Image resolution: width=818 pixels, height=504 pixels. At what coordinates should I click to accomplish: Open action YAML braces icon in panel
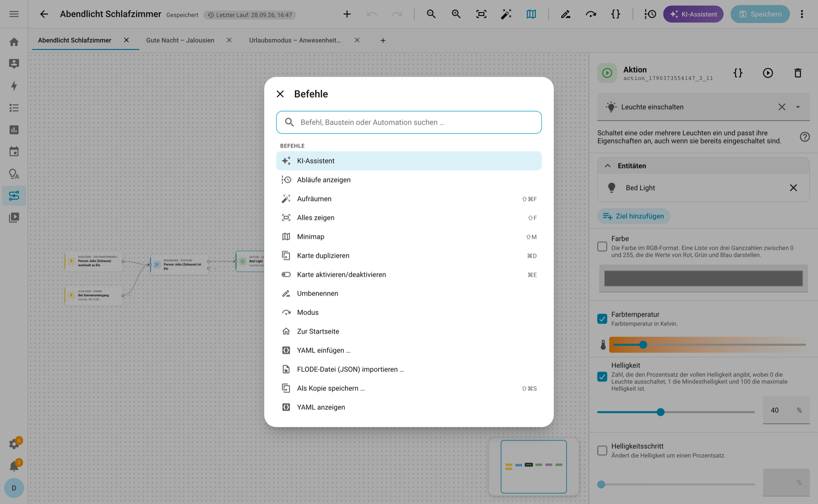click(x=738, y=73)
